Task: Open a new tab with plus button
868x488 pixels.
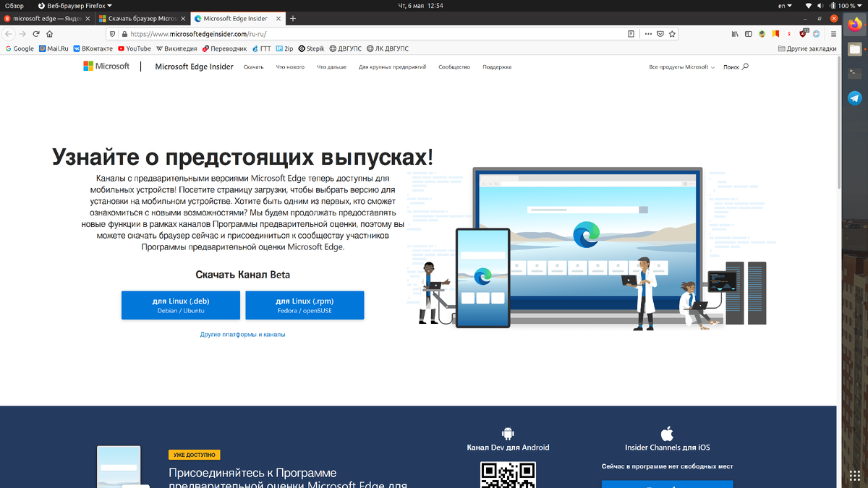Action: 293,18
